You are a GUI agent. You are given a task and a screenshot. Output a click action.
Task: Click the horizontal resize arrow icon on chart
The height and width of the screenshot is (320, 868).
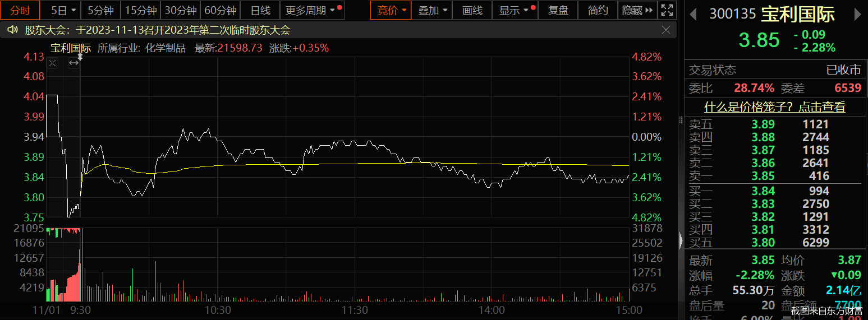pyautogui.click(x=74, y=63)
